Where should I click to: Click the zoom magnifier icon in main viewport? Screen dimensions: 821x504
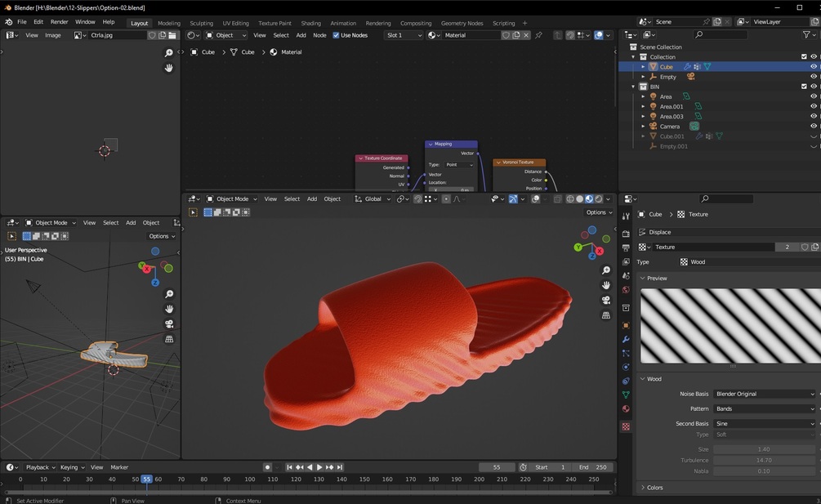(606, 270)
